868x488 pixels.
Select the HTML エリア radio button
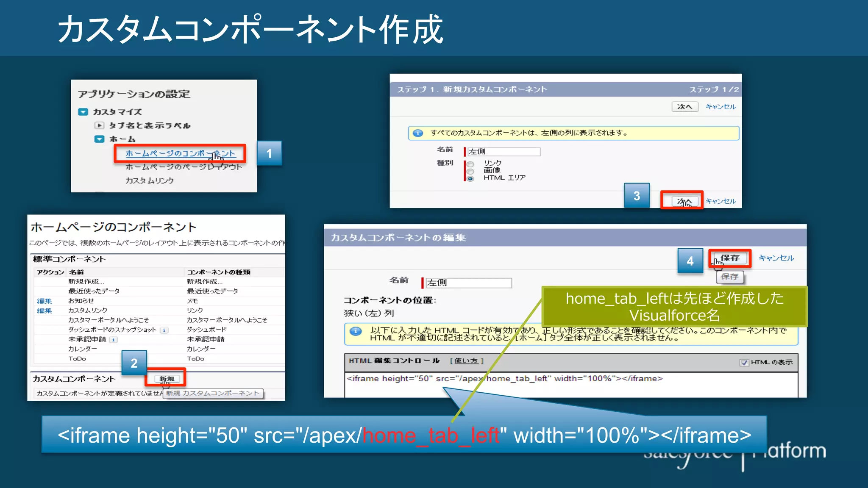[x=470, y=178]
